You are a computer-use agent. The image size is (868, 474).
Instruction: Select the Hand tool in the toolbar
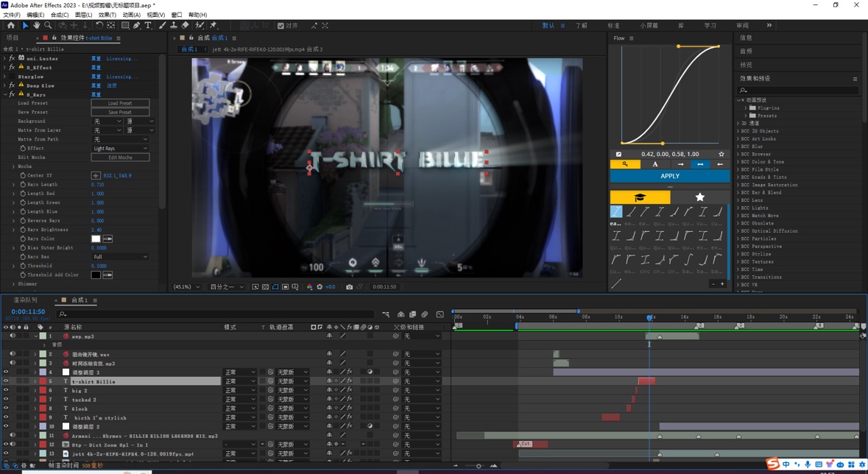36,26
